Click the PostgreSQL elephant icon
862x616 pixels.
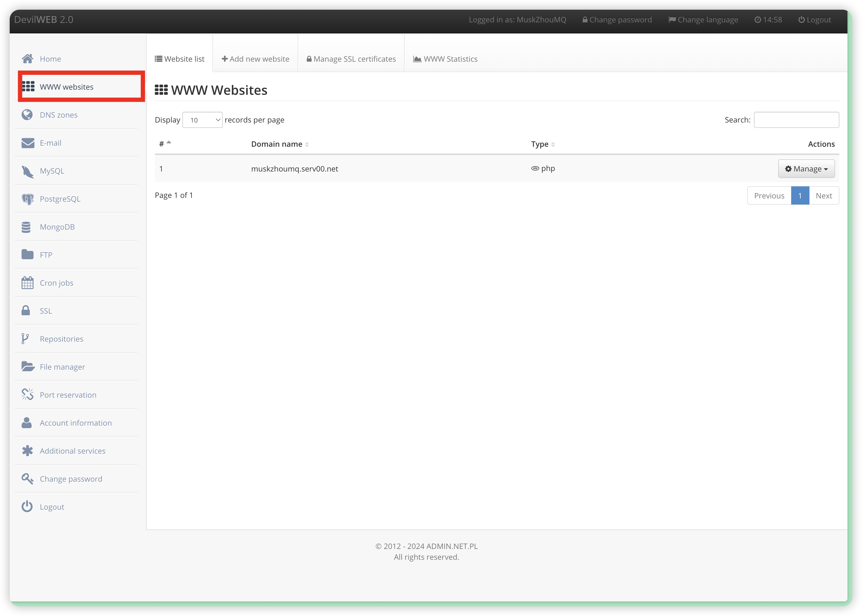tap(27, 199)
